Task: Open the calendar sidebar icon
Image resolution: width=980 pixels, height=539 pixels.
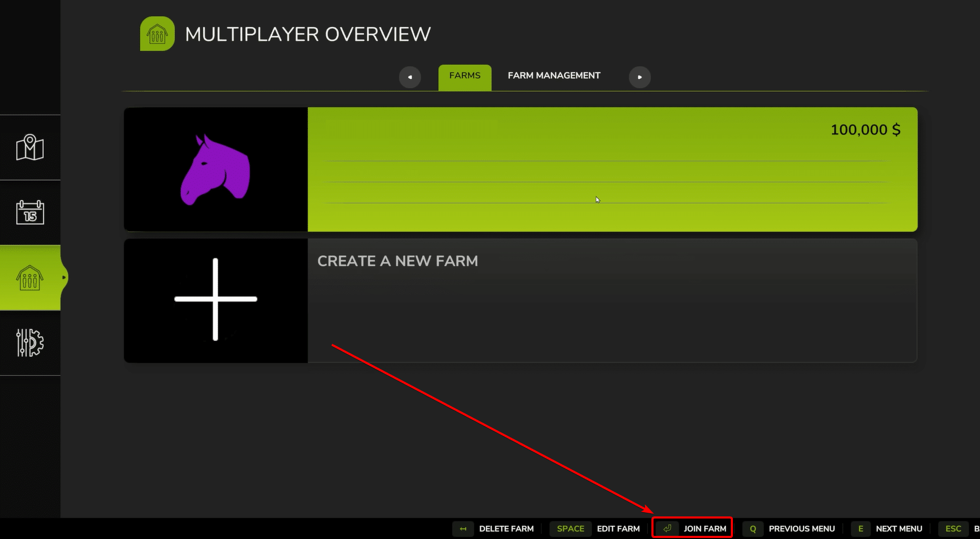Action: point(30,212)
